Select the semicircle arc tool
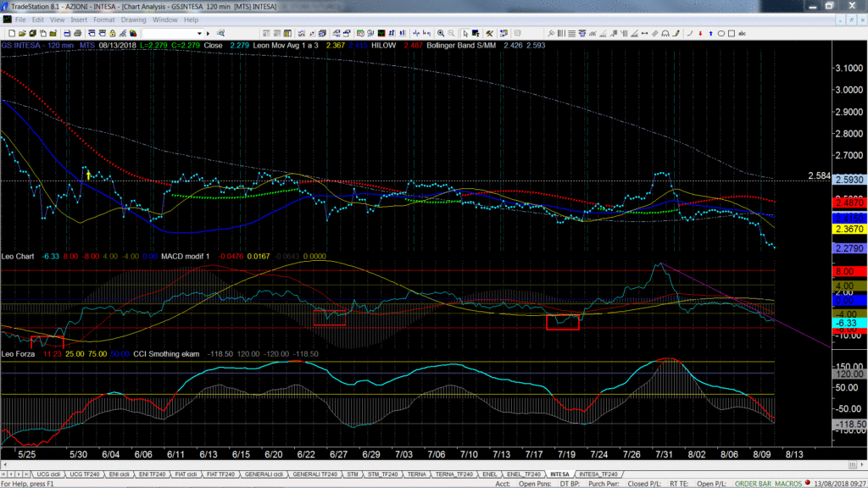This screenshot has width=868, height=488. point(665,33)
